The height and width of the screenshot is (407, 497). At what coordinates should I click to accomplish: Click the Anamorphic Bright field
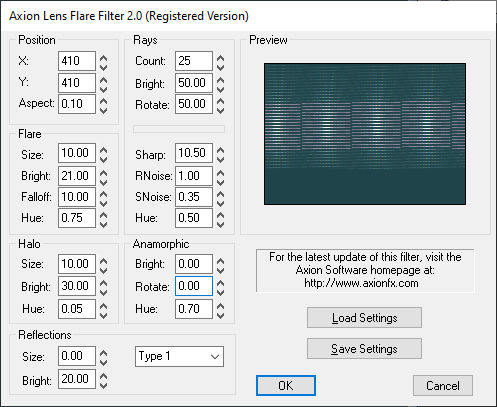coord(194,264)
